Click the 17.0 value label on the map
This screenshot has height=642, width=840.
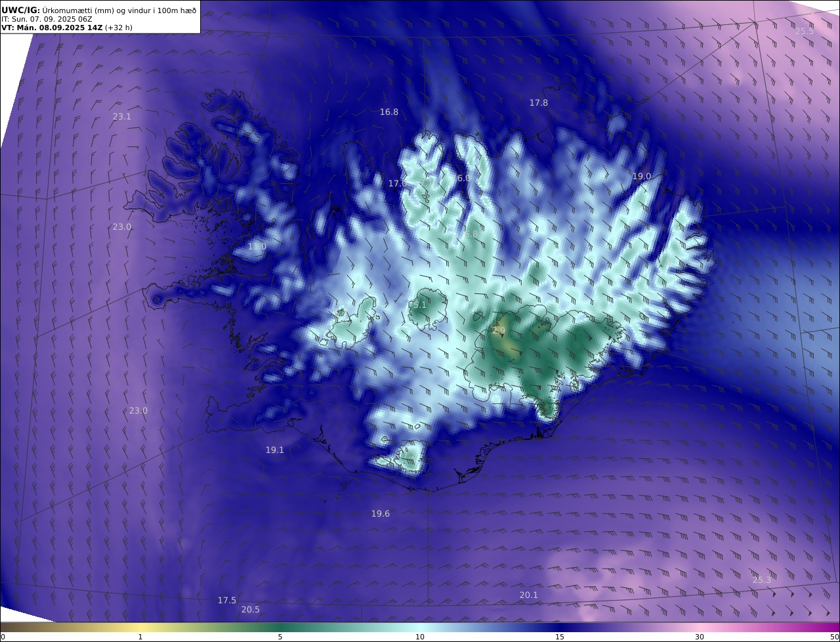tap(397, 184)
